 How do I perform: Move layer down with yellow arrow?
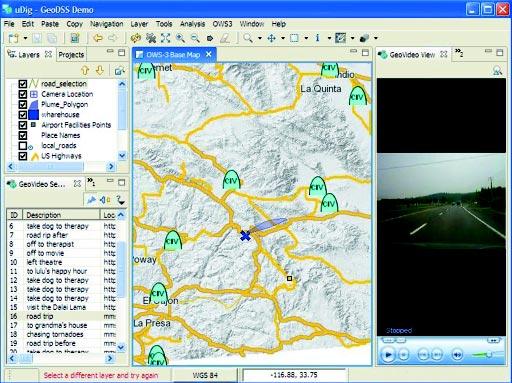click(x=100, y=70)
